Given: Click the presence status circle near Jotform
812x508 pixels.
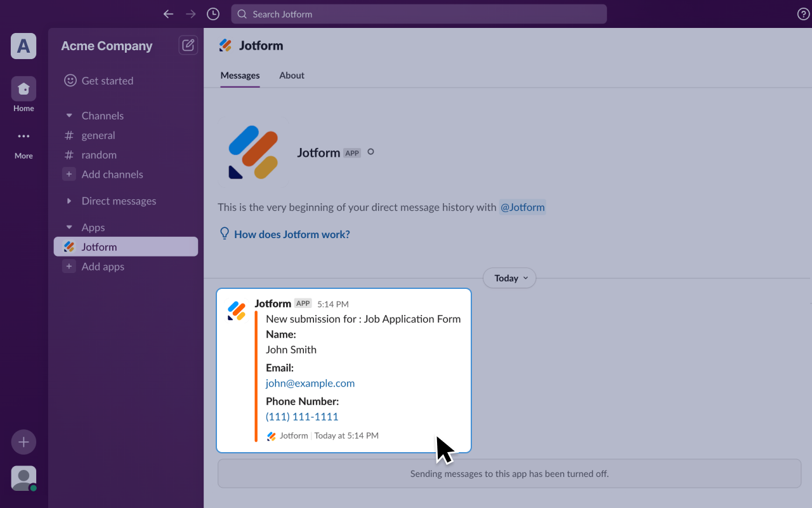Looking at the screenshot, I should click(x=371, y=152).
